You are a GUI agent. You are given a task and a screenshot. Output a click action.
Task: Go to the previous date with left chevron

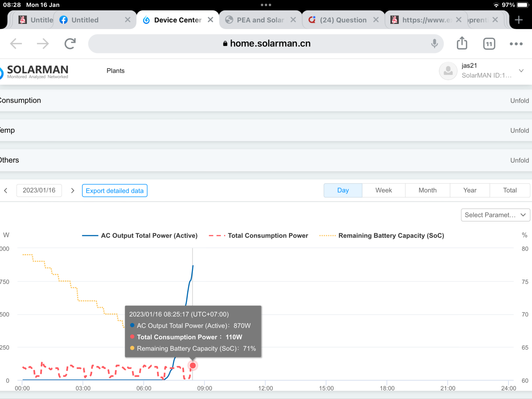tap(6, 190)
